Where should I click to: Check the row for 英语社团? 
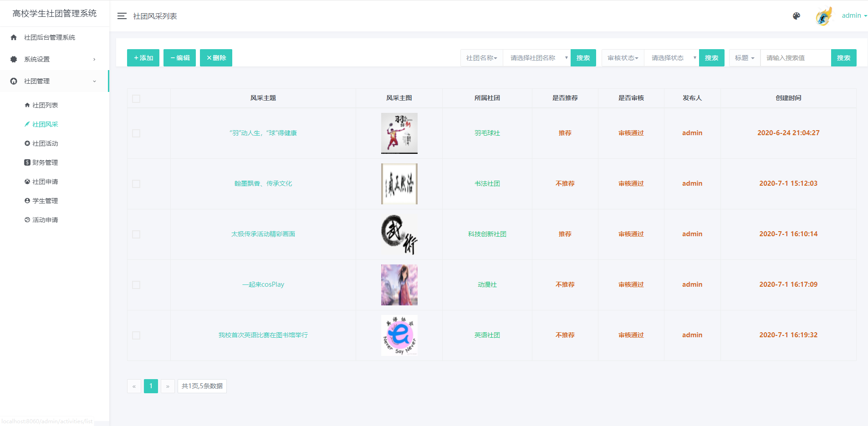pos(136,335)
